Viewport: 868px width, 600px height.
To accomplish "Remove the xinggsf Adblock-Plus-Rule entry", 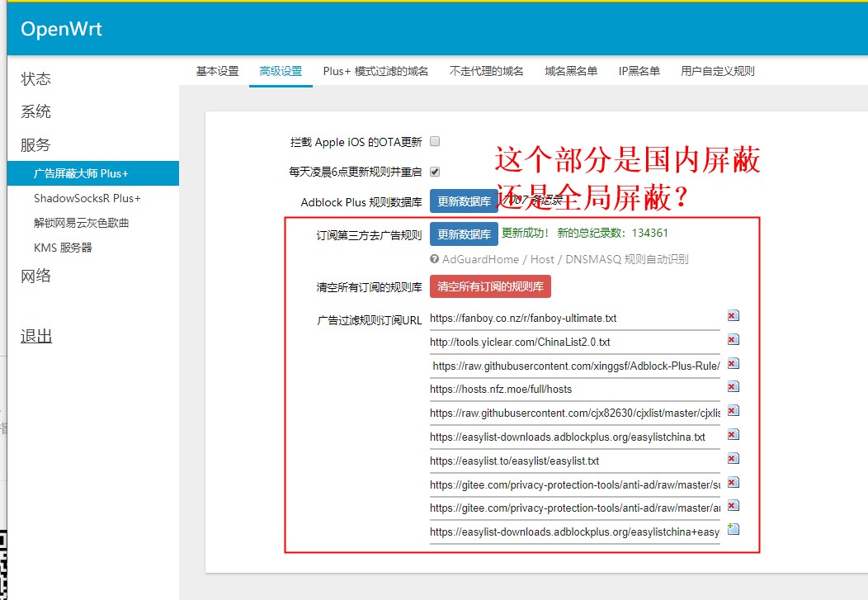I will pyautogui.click(x=733, y=363).
